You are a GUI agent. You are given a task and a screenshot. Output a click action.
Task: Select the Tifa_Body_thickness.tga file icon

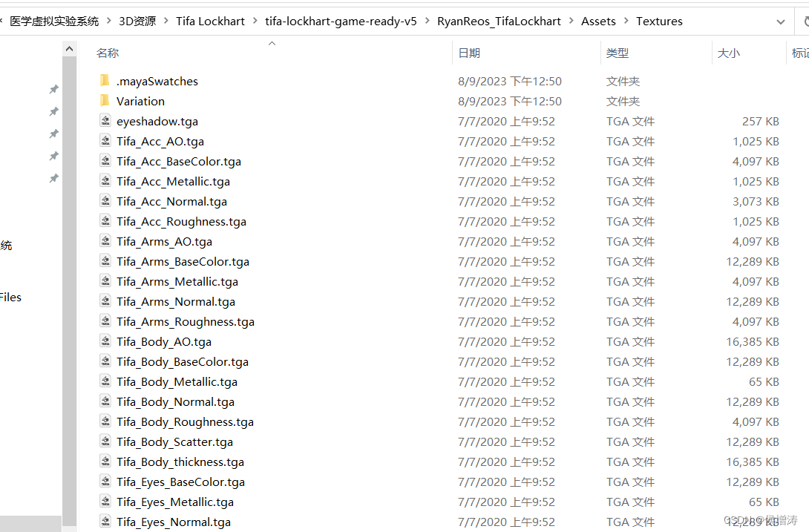pyautogui.click(x=105, y=462)
